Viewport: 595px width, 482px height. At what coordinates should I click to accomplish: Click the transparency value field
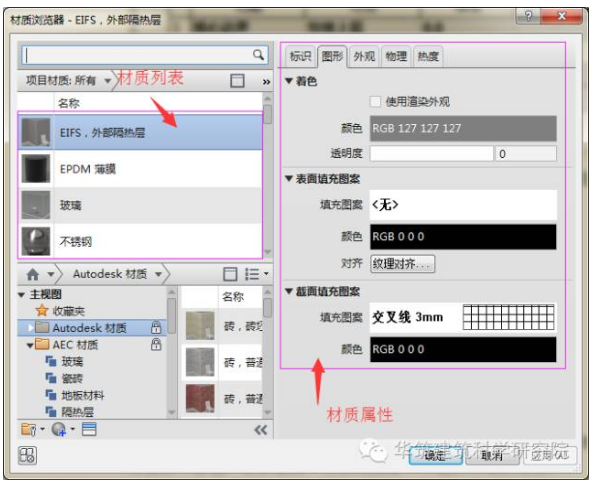point(526,154)
